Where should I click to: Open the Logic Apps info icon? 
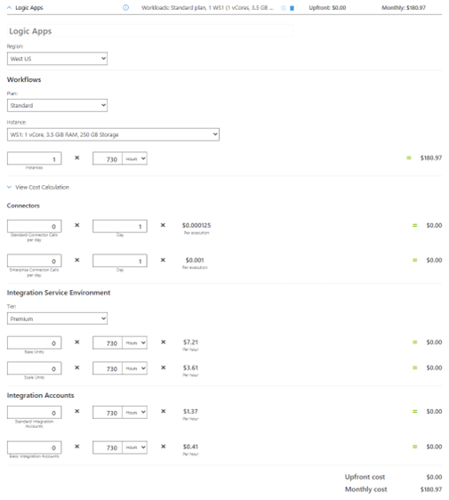coord(126,8)
